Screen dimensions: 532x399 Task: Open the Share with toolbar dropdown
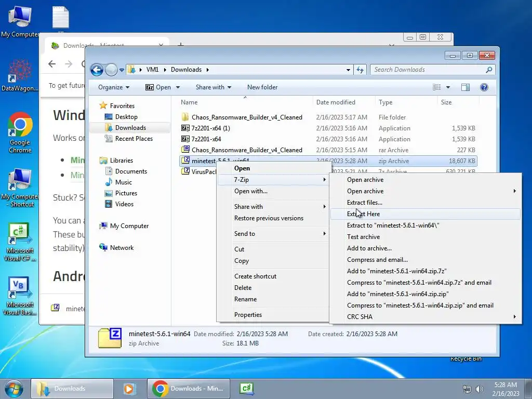click(x=213, y=87)
